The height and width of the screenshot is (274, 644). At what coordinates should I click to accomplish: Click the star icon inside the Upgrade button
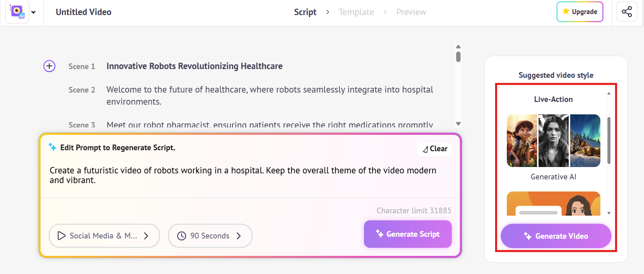[x=565, y=11]
